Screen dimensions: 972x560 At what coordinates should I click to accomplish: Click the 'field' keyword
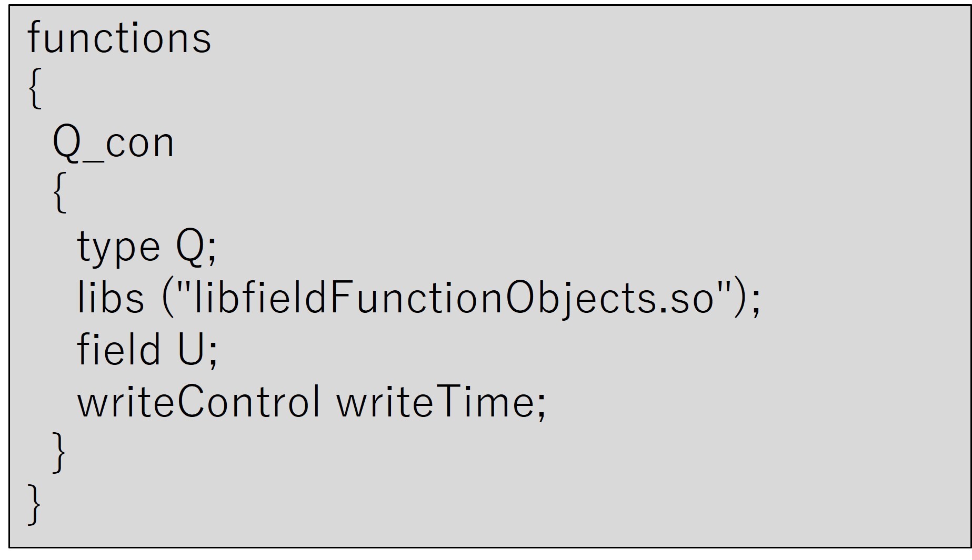(x=118, y=349)
